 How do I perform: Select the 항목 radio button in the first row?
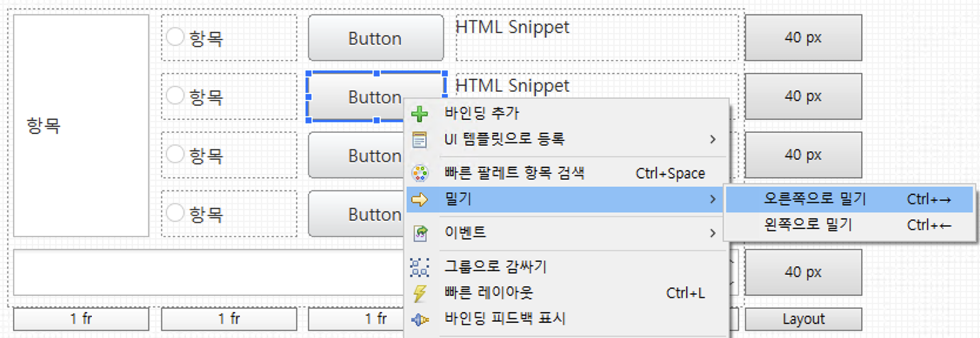coord(175,36)
